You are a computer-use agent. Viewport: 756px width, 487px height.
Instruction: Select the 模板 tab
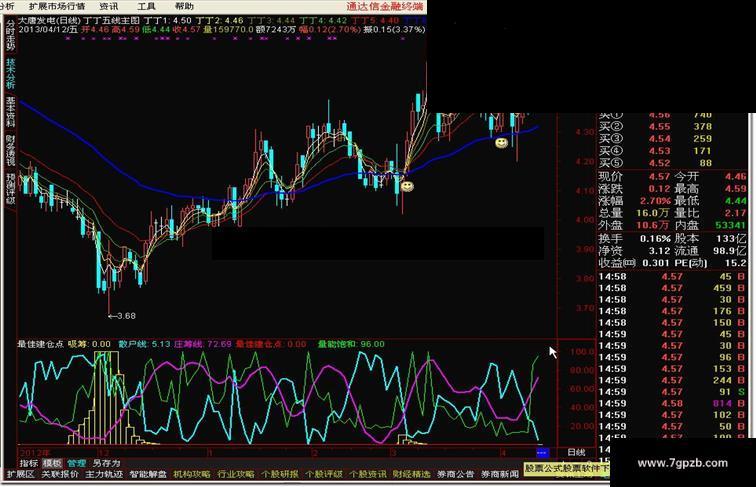tap(52, 463)
